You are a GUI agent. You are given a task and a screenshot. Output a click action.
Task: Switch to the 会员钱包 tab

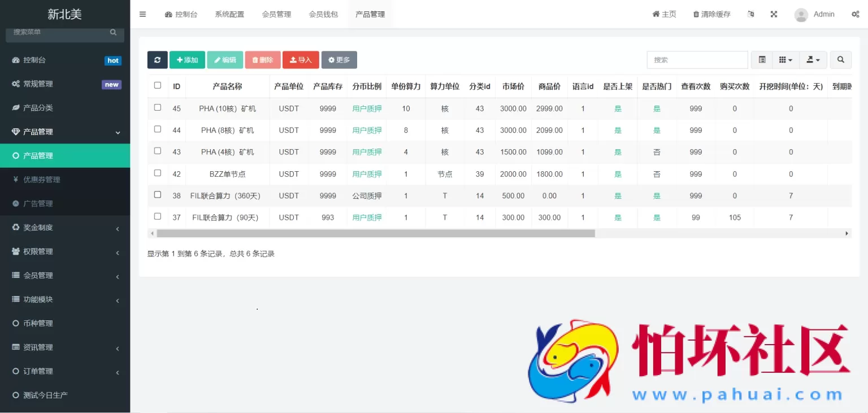pyautogui.click(x=323, y=15)
